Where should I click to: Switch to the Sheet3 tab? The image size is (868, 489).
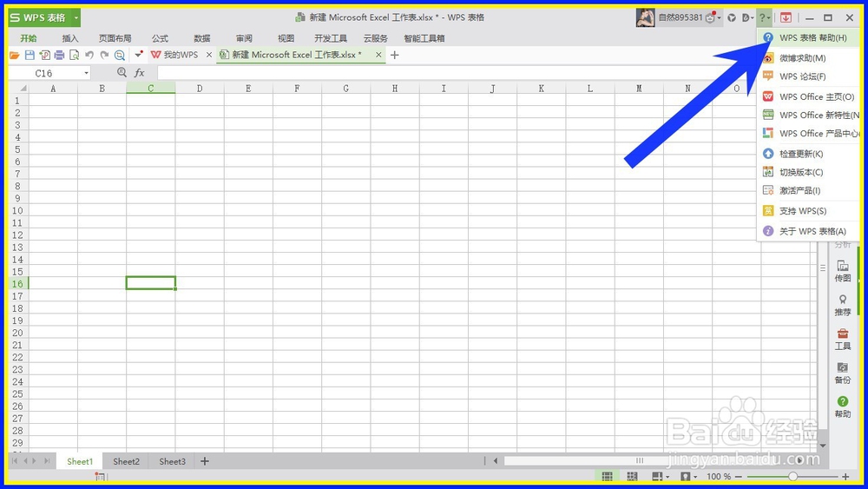pyautogui.click(x=172, y=461)
